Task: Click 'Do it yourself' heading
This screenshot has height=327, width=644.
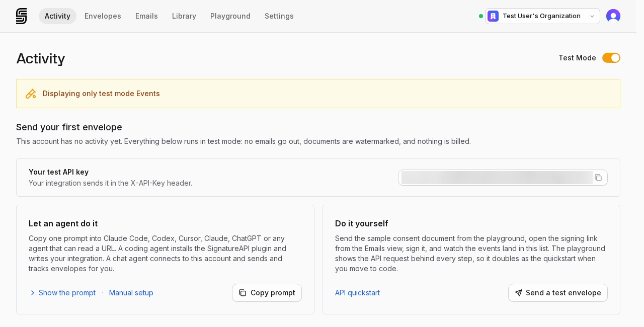Action: [362, 223]
